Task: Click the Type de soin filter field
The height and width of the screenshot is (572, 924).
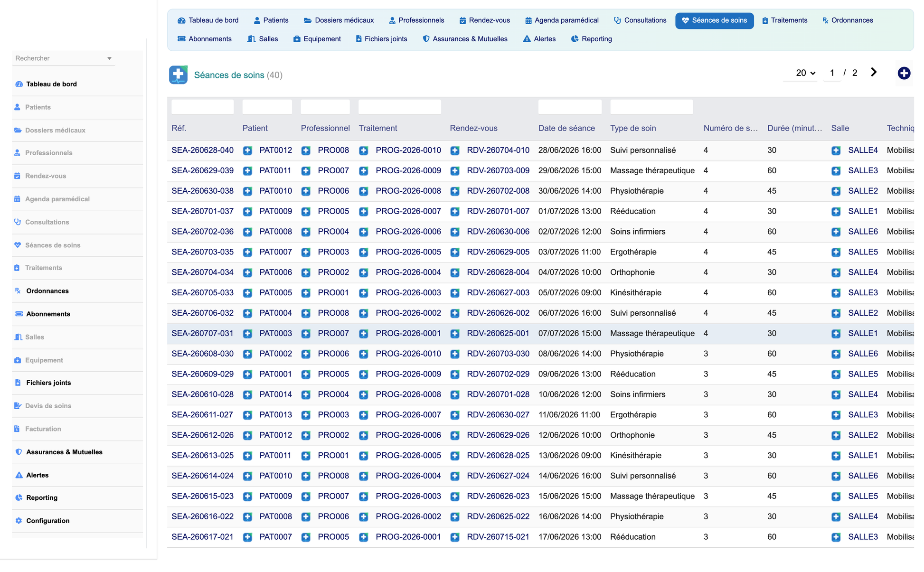Action: [651, 107]
